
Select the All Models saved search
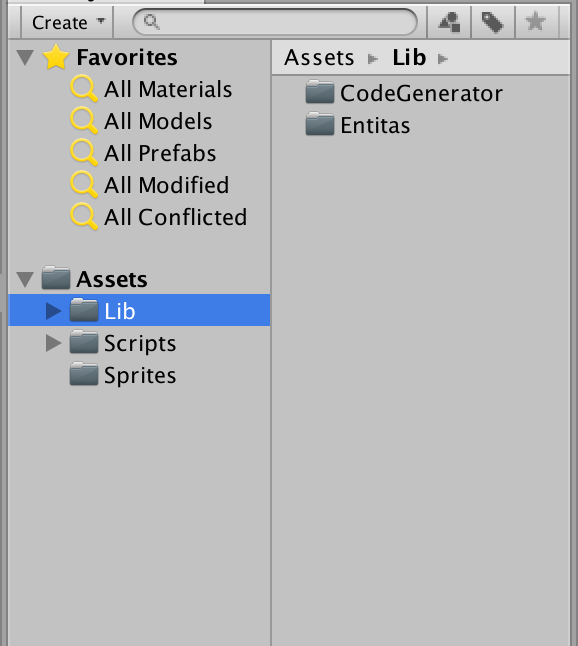click(141, 121)
